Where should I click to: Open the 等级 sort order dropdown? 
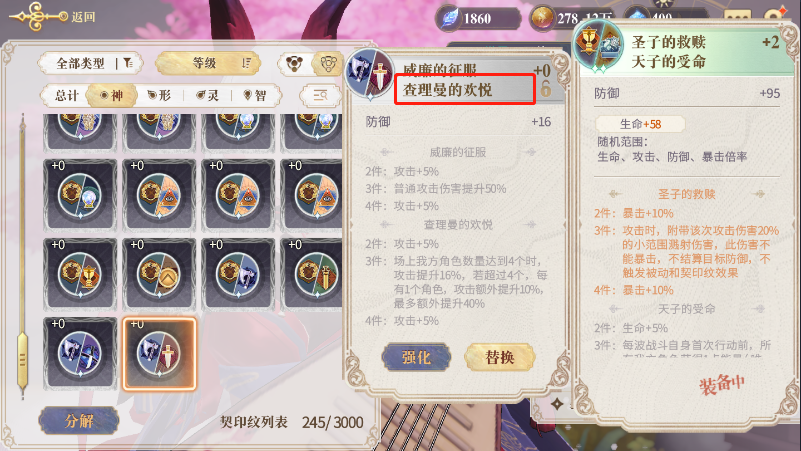(x=208, y=63)
